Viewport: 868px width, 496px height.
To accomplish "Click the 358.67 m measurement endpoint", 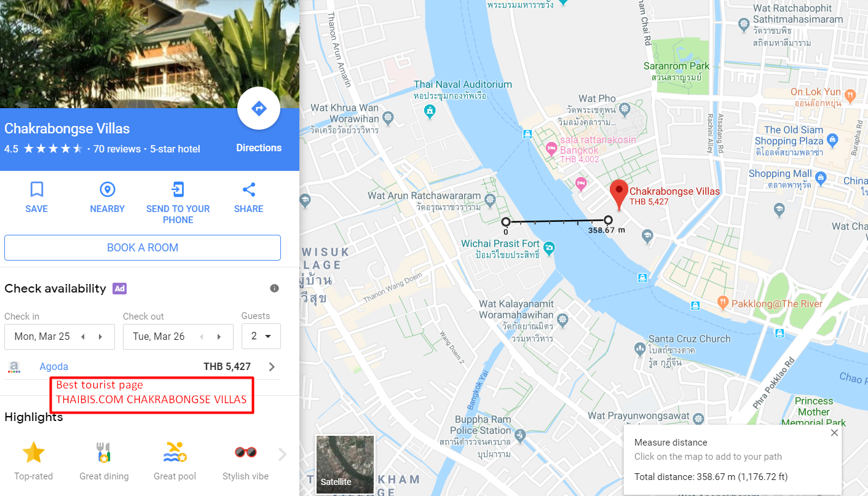I will [x=608, y=220].
